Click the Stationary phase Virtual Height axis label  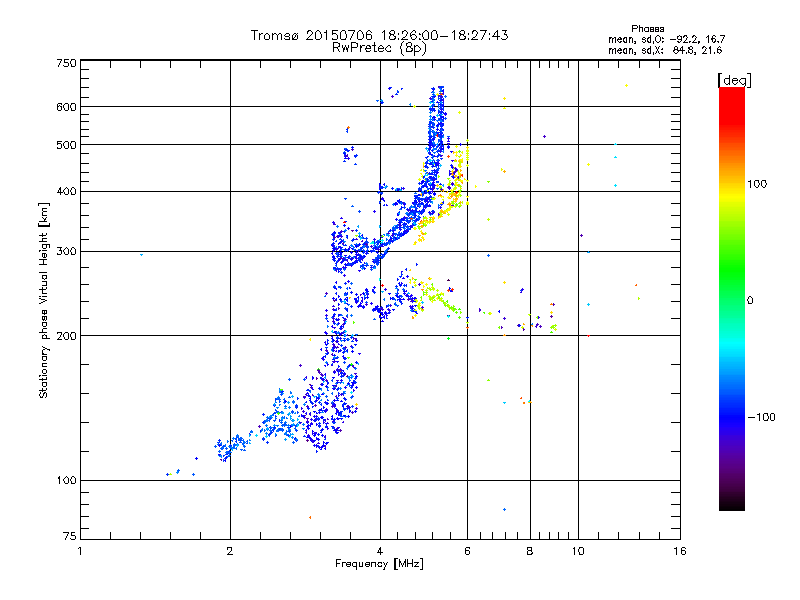click(44, 300)
